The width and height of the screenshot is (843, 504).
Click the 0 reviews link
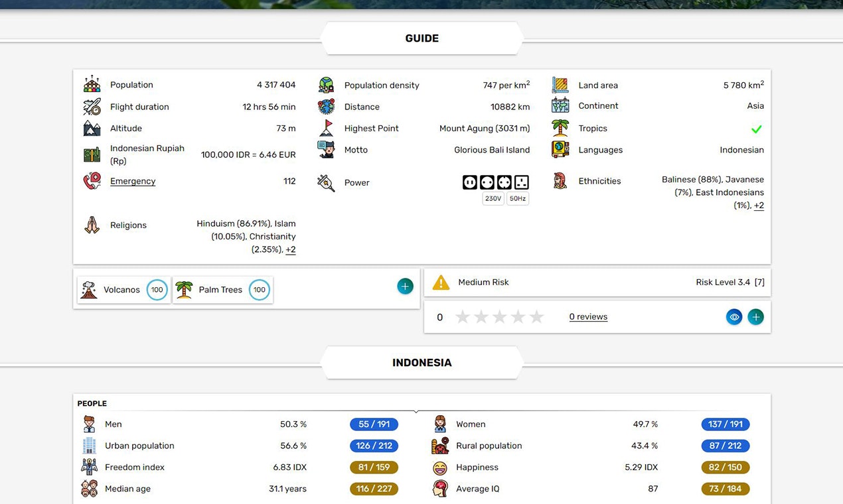[587, 316]
